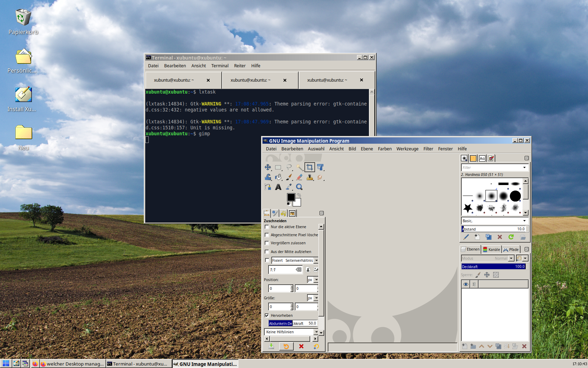Select the Zoom magnifier tool
The image size is (588, 368).
click(x=299, y=187)
